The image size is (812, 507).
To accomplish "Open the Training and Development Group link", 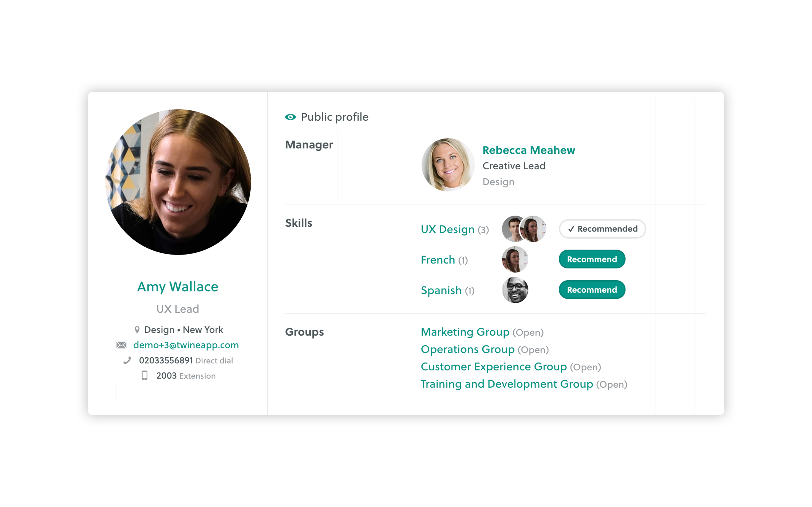I will tap(507, 384).
